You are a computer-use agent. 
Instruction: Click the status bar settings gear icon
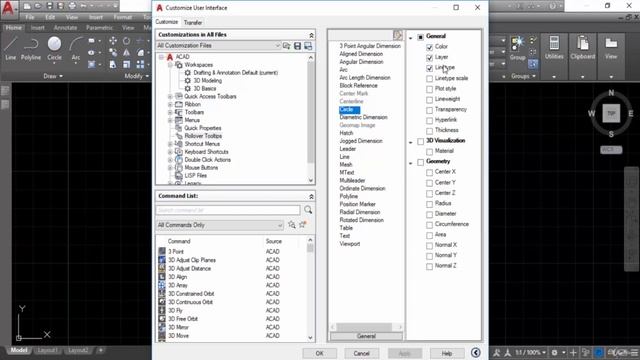(x=554, y=352)
